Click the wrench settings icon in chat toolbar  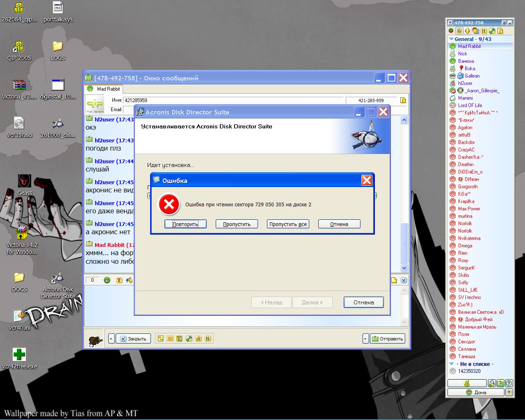189,338
